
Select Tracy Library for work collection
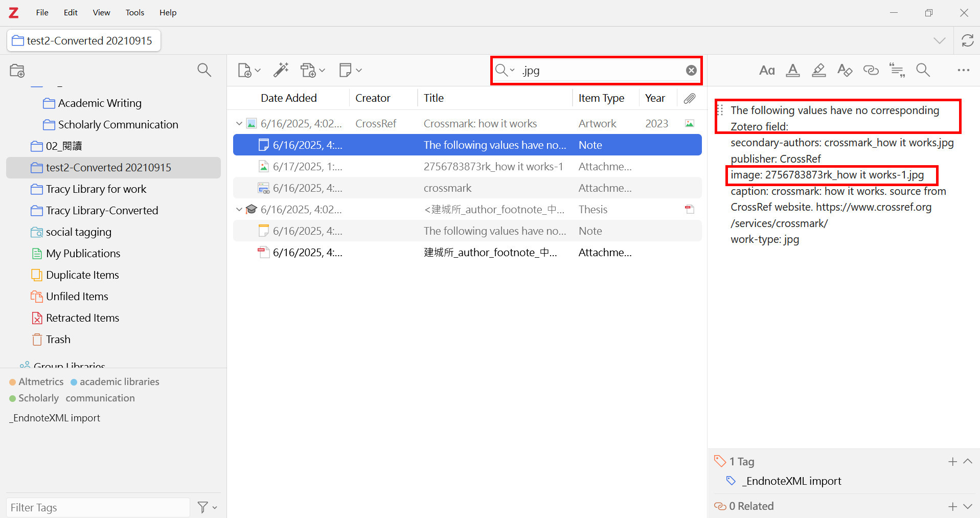pyautogui.click(x=96, y=189)
